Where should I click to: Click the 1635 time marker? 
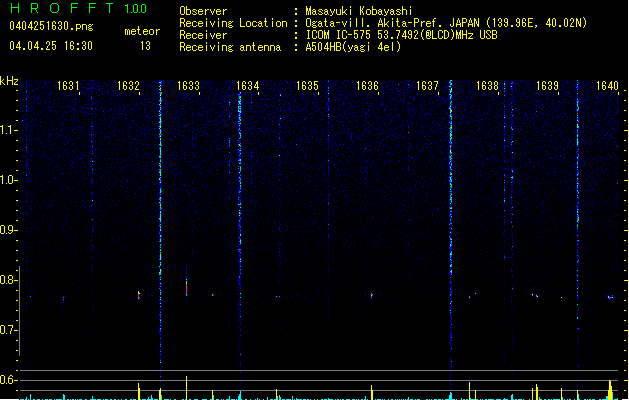pos(307,86)
